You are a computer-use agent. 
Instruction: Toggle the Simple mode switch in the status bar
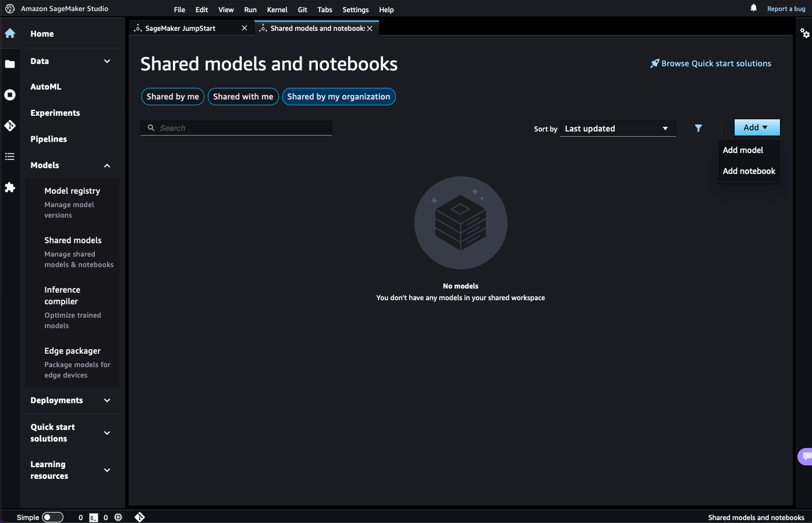point(53,517)
